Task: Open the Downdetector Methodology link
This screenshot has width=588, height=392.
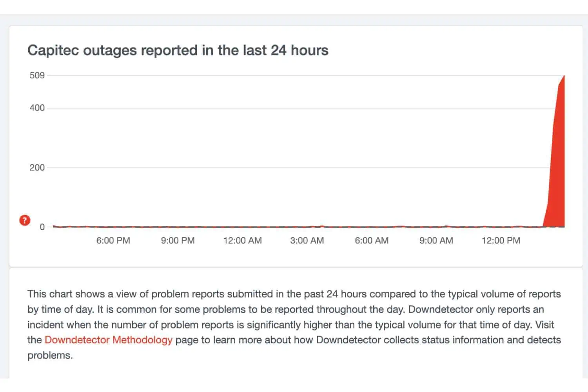Action: pos(109,340)
